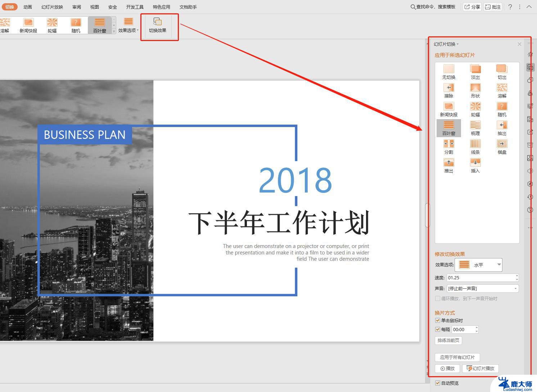Click the search magnifier for commands

[x=413, y=7]
